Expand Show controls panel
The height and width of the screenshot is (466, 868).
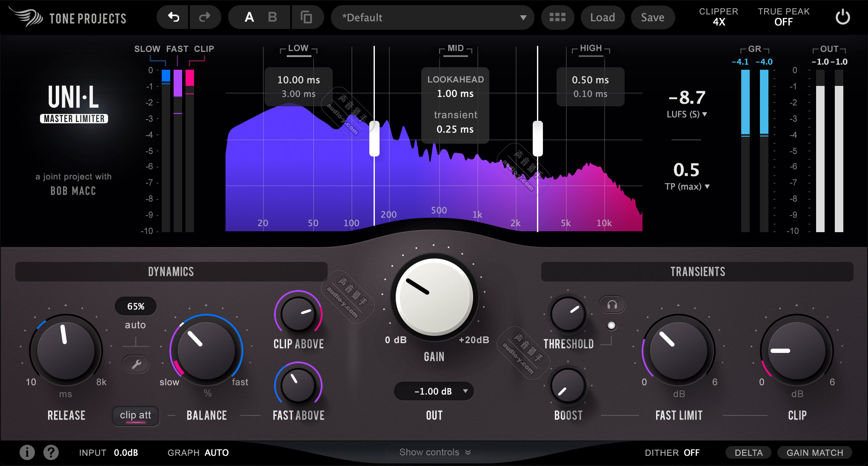click(434, 452)
